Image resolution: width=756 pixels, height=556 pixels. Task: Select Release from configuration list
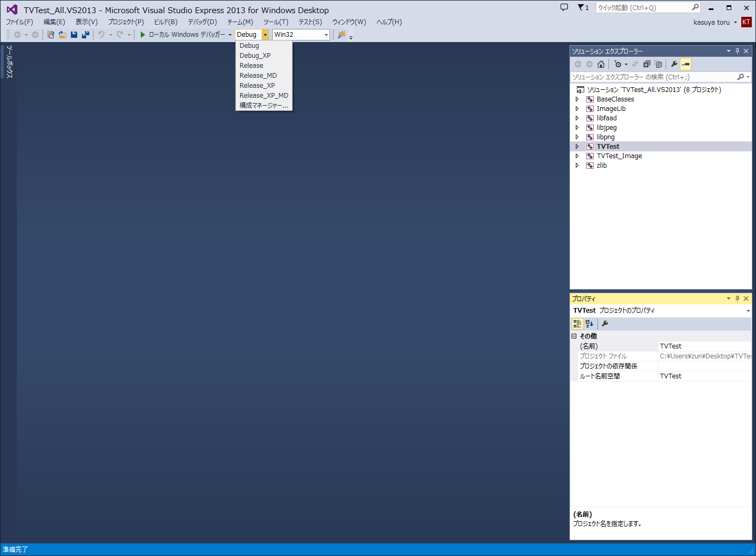(264, 66)
